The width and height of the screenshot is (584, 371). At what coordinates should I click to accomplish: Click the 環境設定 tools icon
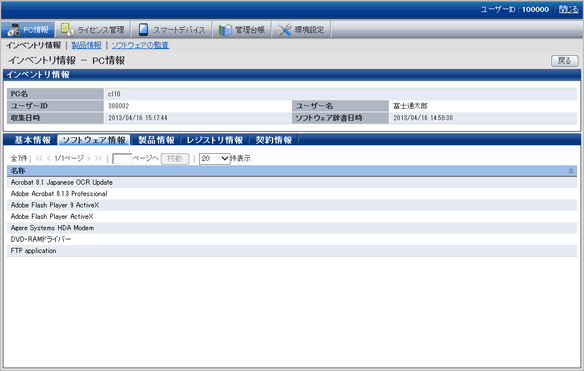pos(285,29)
